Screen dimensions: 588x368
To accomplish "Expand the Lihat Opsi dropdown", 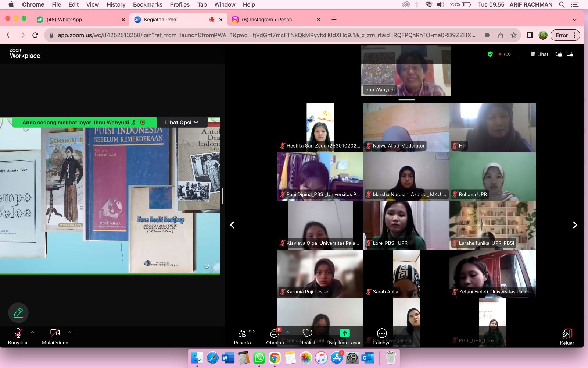I will coord(182,123).
